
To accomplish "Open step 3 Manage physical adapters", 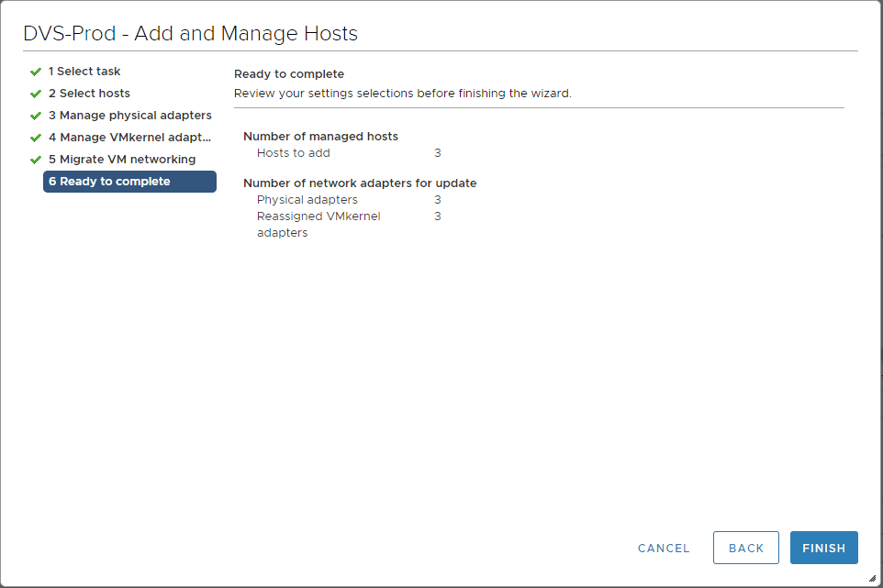I will (x=130, y=115).
